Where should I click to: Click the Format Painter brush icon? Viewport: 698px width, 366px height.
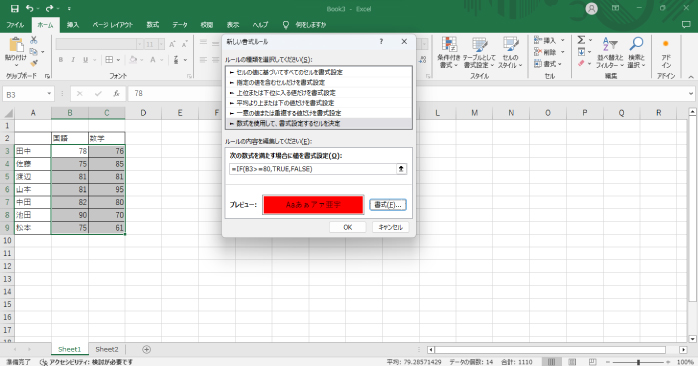click(x=34, y=63)
